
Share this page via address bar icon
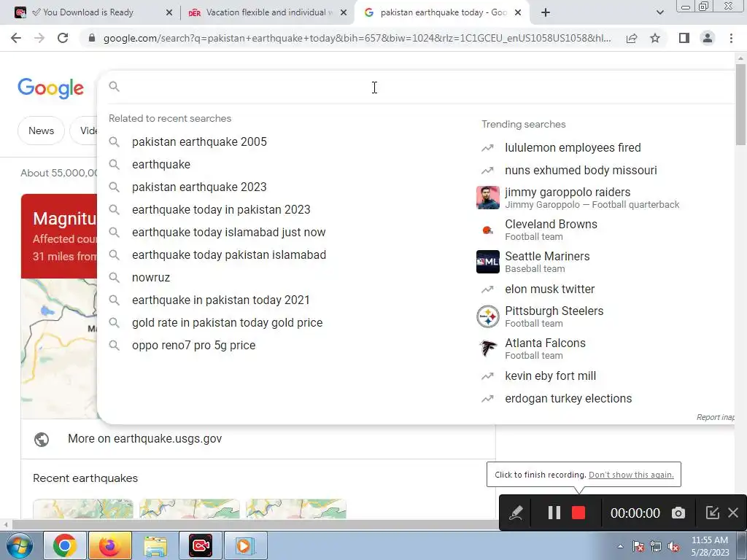632,38
